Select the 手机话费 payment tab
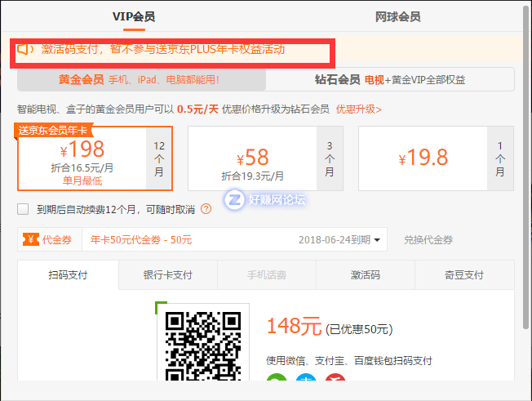The image size is (532, 401). pos(267,274)
